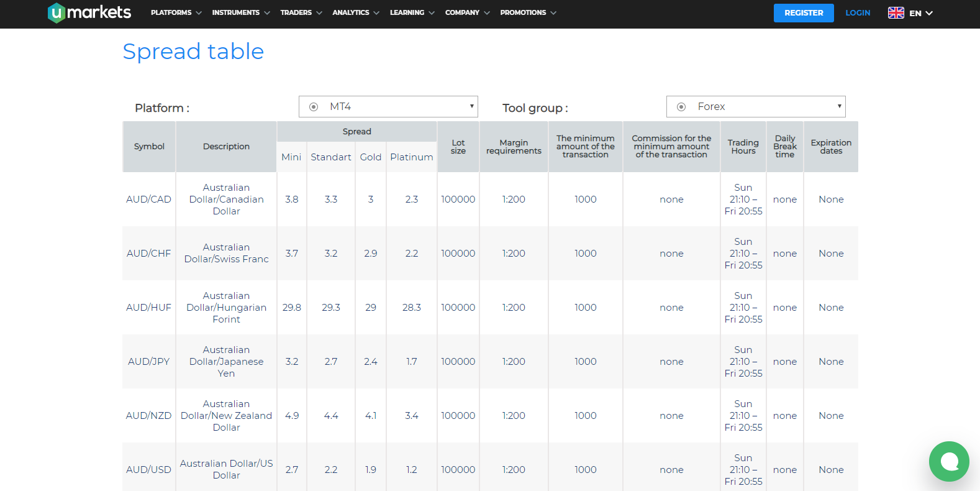Open the Platforms menu
Image resolution: width=980 pixels, height=491 pixels.
pos(176,12)
